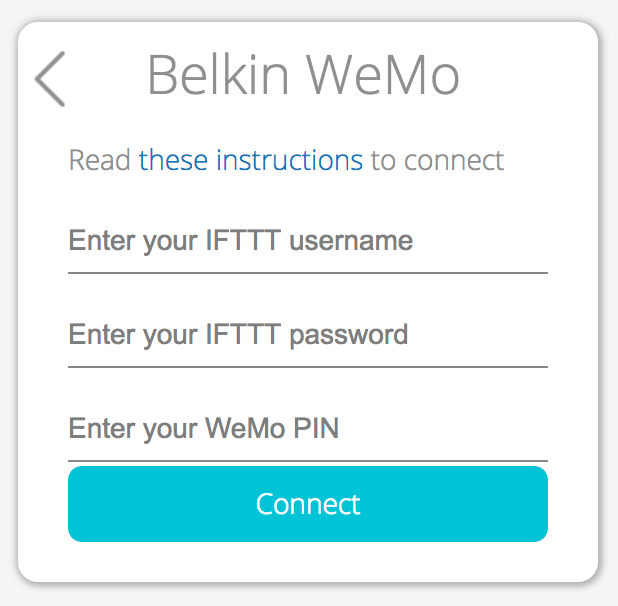This screenshot has height=606, width=618.
Task: Open the 'these instructions' link
Action: coord(250,160)
